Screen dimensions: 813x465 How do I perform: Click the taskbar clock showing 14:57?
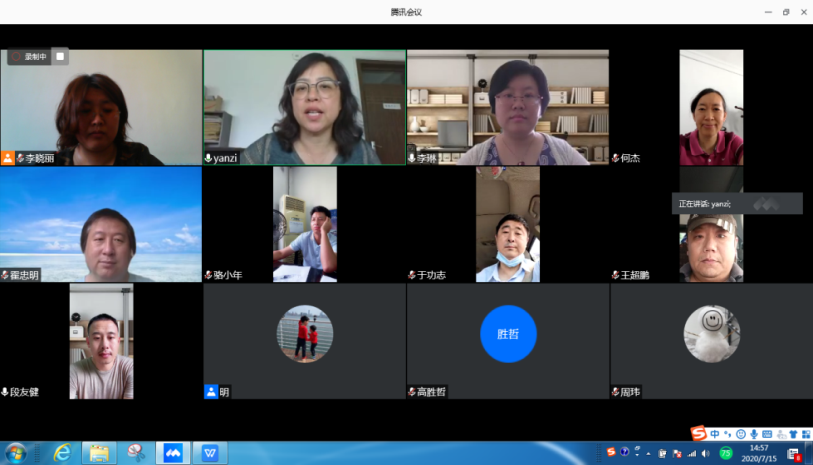pyautogui.click(x=759, y=453)
